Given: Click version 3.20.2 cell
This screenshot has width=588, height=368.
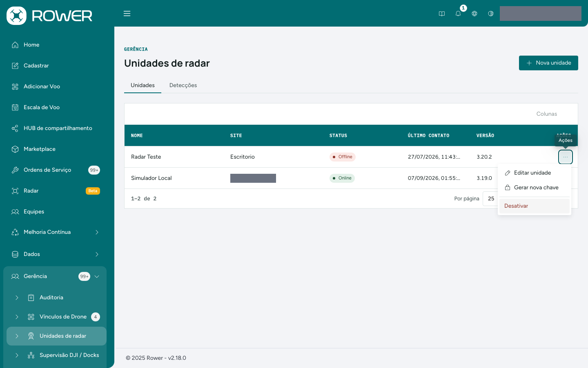Looking at the screenshot, I should click(484, 157).
